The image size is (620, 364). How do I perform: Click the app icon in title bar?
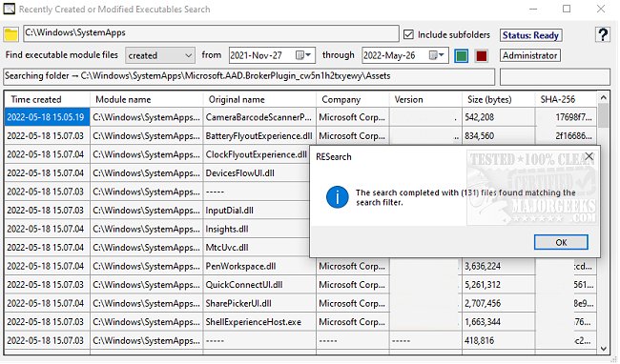tap(9, 9)
